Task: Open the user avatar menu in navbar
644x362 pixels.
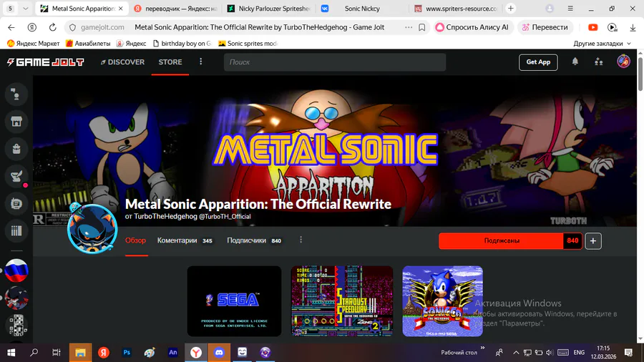Action: click(x=623, y=62)
